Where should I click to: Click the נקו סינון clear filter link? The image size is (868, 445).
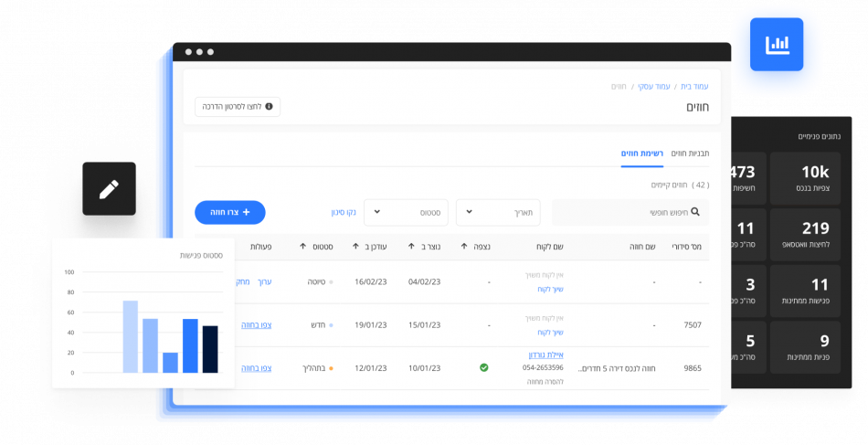tap(344, 212)
